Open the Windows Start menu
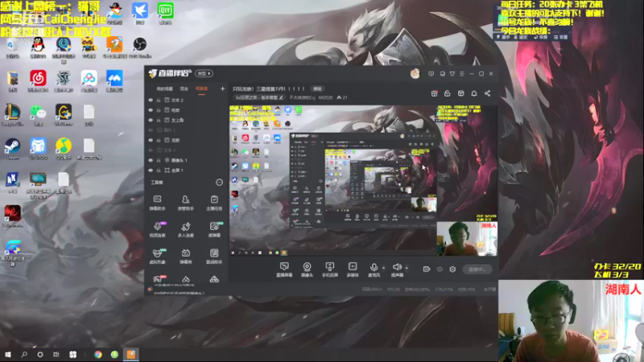 pyautogui.click(x=8, y=354)
